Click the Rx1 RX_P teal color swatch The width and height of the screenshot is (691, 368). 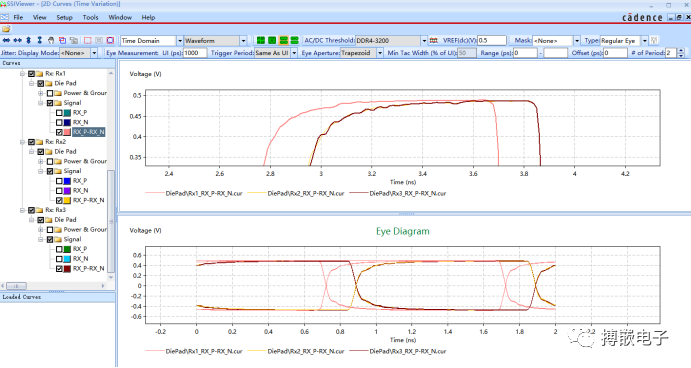coord(67,113)
